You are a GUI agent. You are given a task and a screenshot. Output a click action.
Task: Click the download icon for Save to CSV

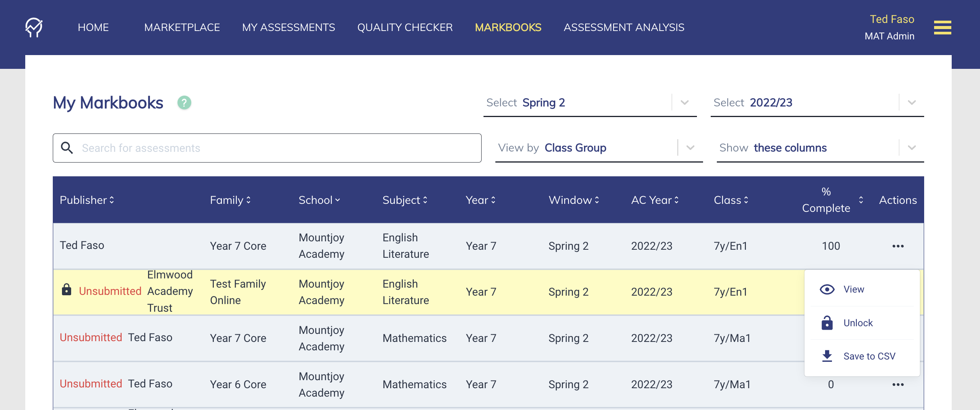point(827,356)
